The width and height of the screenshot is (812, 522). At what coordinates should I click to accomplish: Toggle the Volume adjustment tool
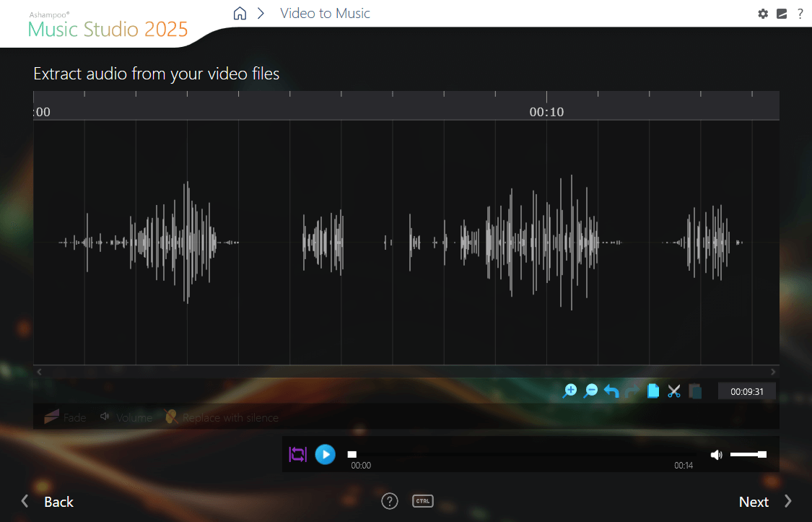(x=126, y=417)
